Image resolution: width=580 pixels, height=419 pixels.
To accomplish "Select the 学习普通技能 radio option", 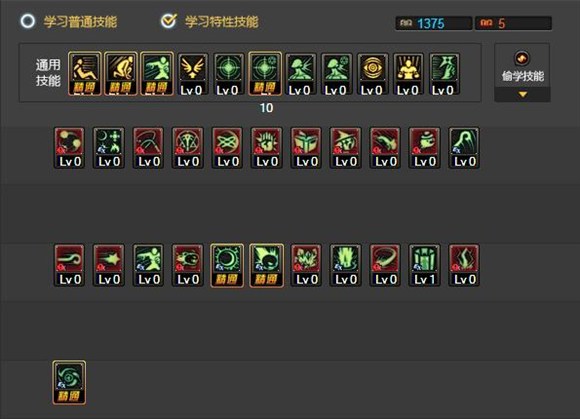I will click(28, 21).
